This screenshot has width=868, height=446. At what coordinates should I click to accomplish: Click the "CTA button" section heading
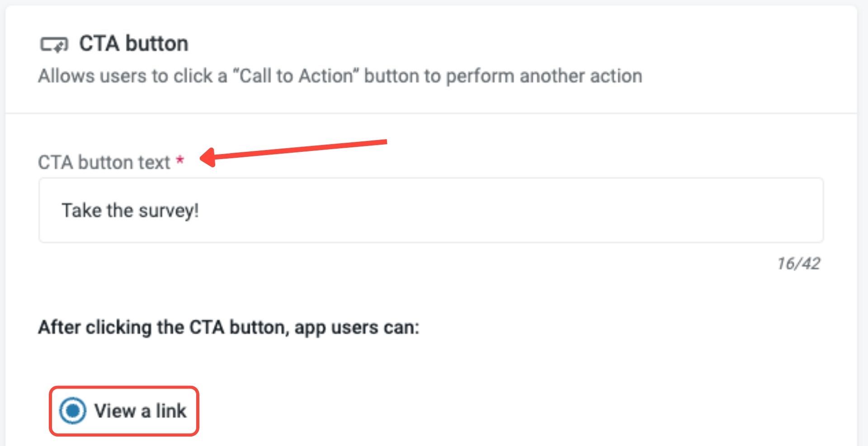click(x=133, y=44)
